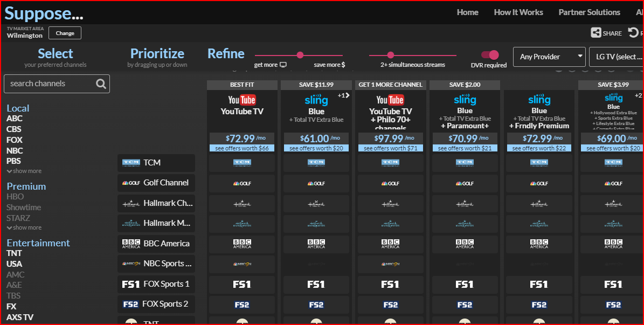Click the Change market area button
Viewport: 644px width, 325px height.
(65, 33)
